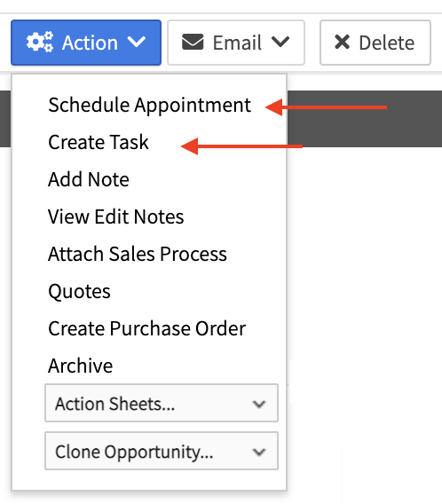The image size is (442, 504).
Task: Open the Action Sheets dropdown
Action: tap(162, 403)
